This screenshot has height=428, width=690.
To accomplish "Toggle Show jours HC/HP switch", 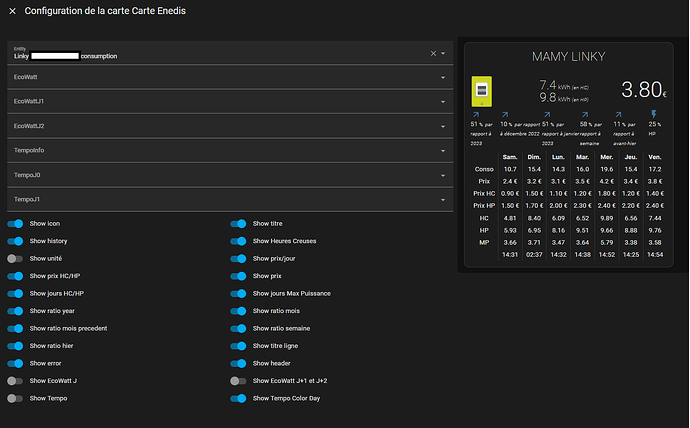I will 15,293.
